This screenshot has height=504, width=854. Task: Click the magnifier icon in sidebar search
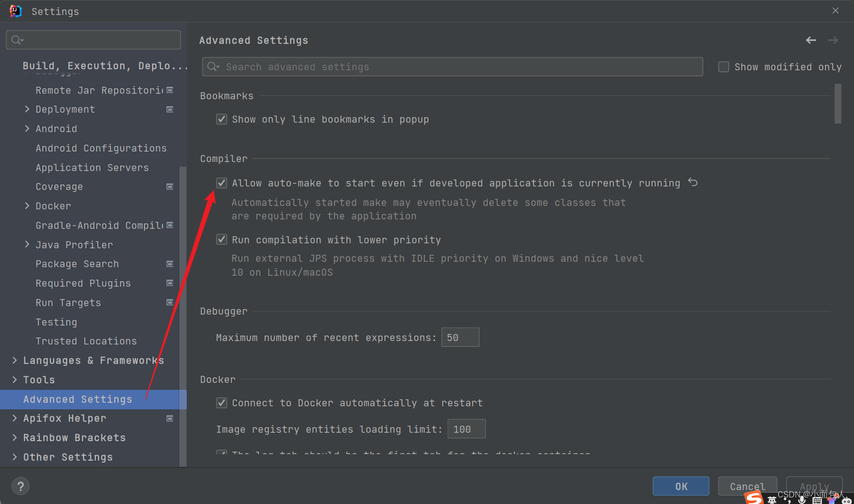pyautogui.click(x=17, y=40)
